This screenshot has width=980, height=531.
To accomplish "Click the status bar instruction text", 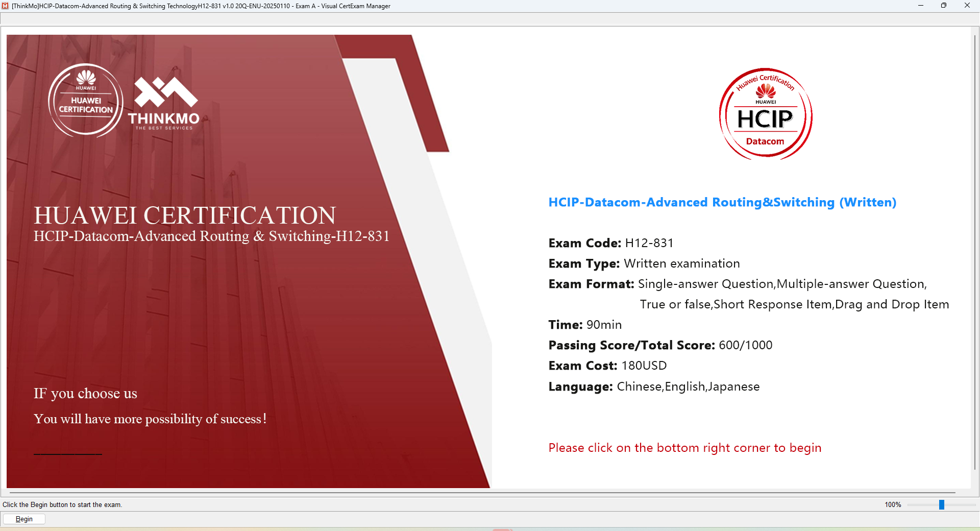I will [62, 504].
